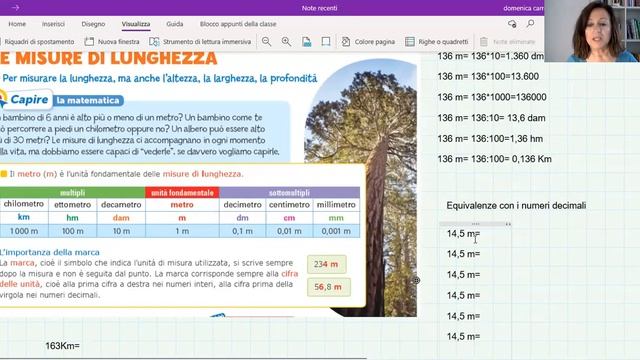The height and width of the screenshot is (360, 640).
Task: Click the line ending '0,136 Km'
Action: (x=494, y=159)
